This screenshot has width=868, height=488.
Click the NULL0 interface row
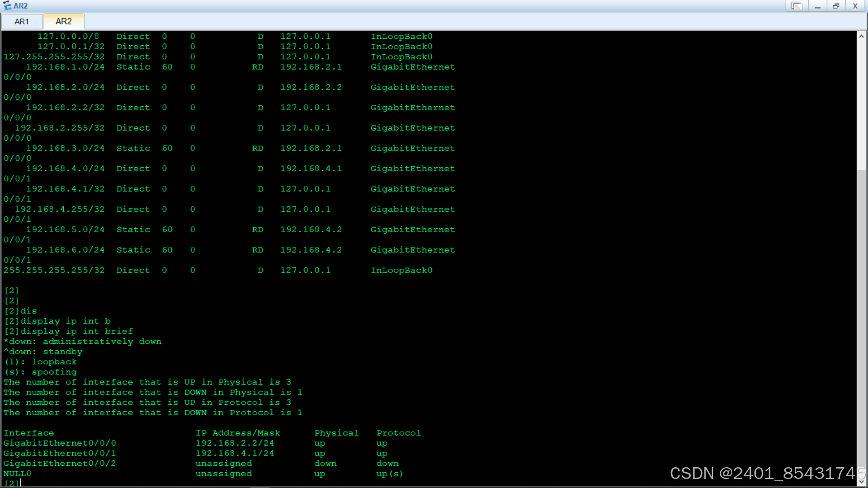point(18,474)
